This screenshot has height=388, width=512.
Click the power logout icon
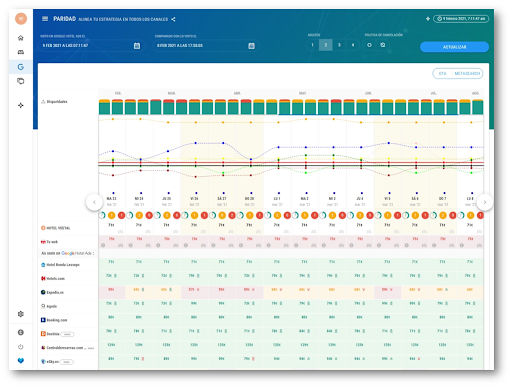tap(21, 347)
